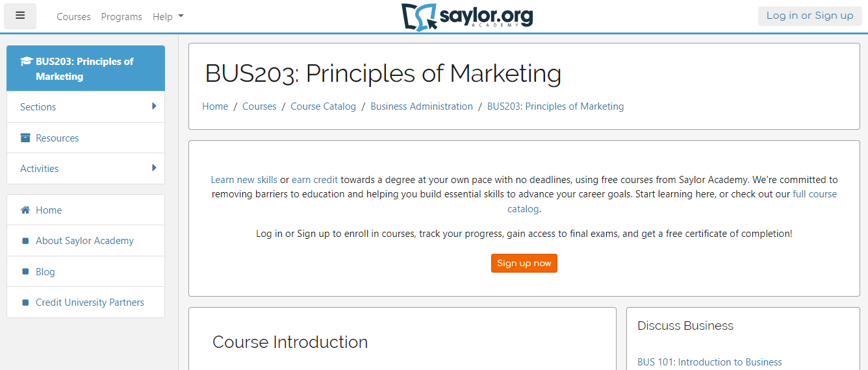Select Course Catalog in the breadcrumb
Screen dimensions: 868x370
324,106
